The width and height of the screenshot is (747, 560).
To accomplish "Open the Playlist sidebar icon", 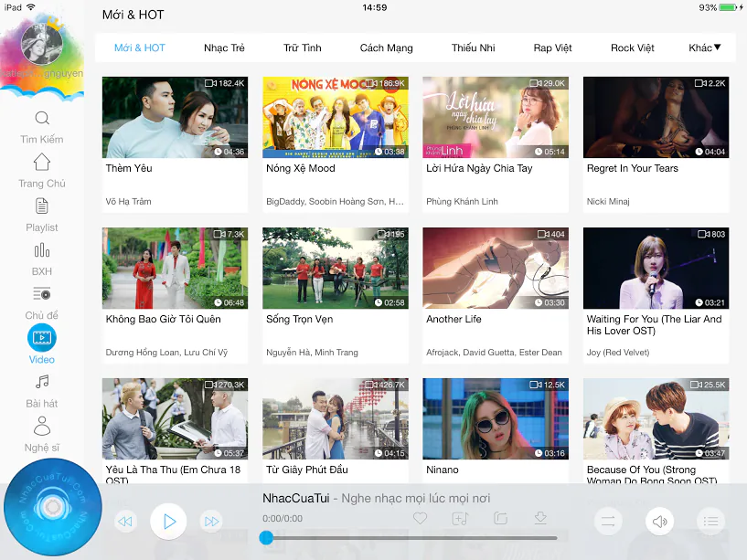I will [42, 206].
